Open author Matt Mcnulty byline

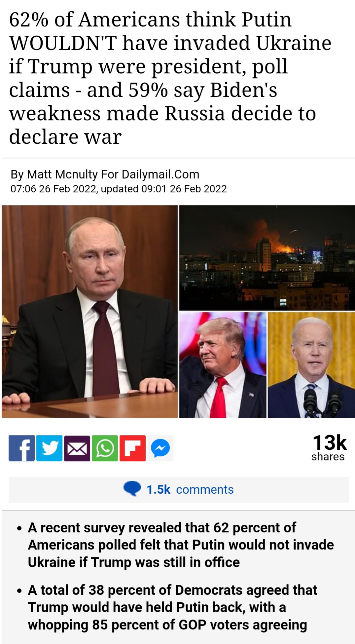click(x=105, y=174)
